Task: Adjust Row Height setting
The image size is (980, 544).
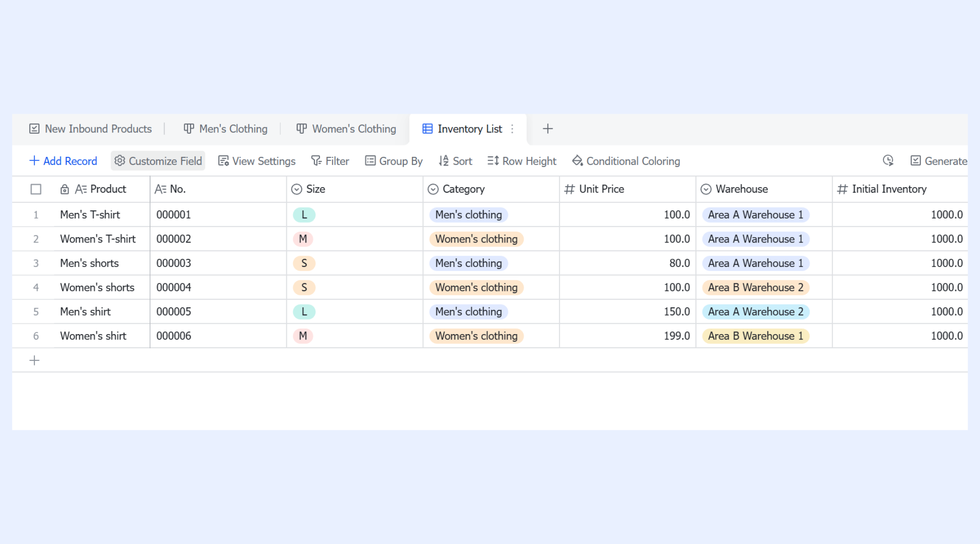Action: [522, 161]
